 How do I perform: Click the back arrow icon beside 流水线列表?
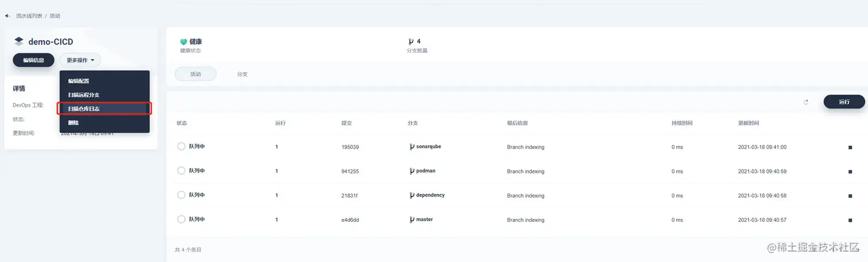tap(7, 16)
